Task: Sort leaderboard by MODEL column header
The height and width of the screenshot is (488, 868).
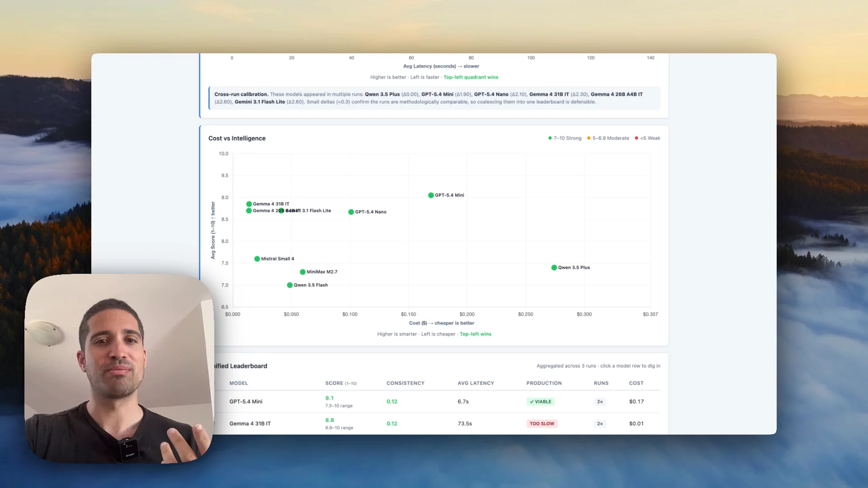Action: point(239,383)
